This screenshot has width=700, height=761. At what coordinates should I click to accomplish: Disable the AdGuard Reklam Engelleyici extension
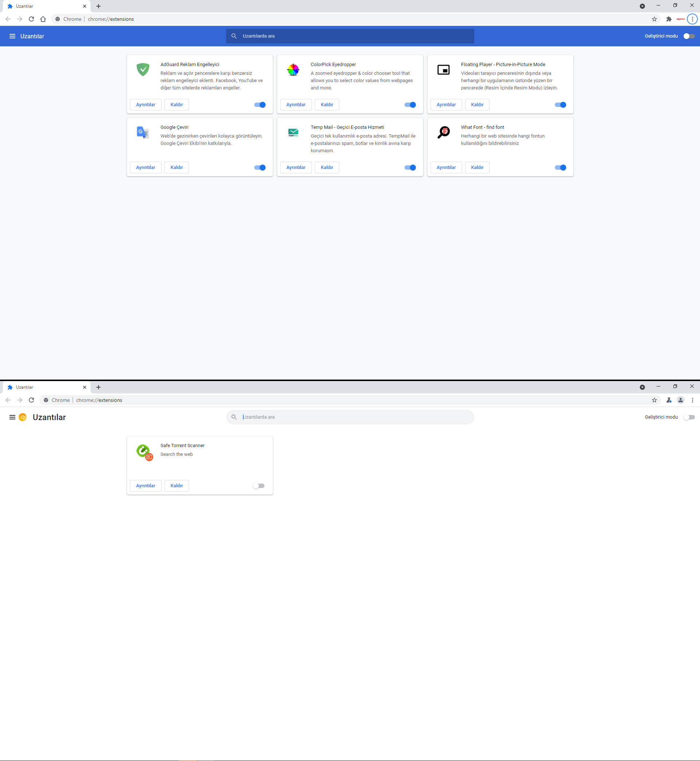pyautogui.click(x=260, y=105)
